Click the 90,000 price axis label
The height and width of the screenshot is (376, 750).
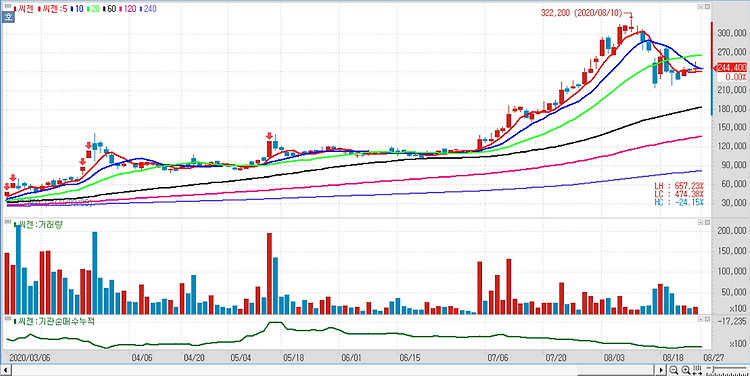[733, 165]
